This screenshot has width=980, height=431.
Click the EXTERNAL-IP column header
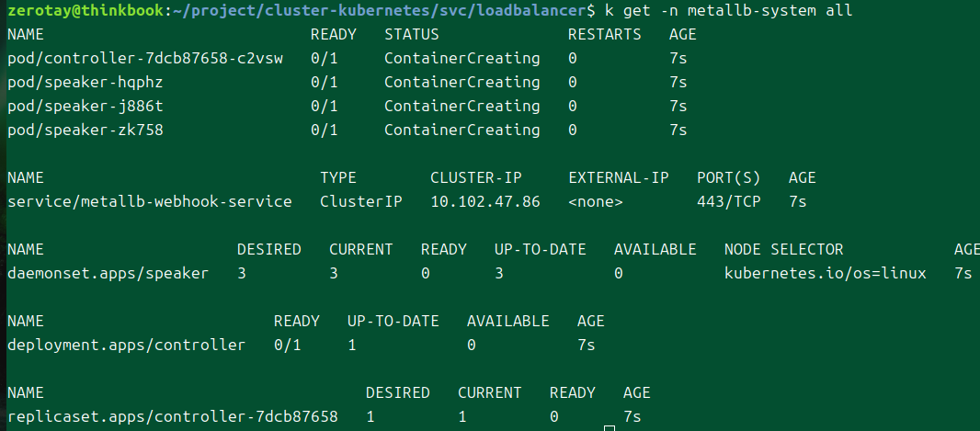pyautogui.click(x=619, y=178)
